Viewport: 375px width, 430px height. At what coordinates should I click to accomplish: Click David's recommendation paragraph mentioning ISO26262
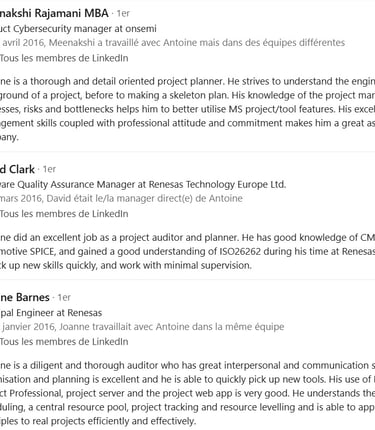click(187, 251)
